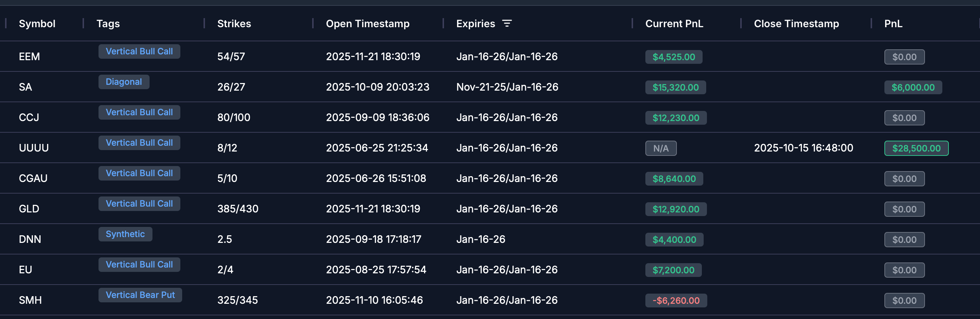Select the Vertical Bull Call tag on EEM
980x319 pixels.
coord(139,51)
